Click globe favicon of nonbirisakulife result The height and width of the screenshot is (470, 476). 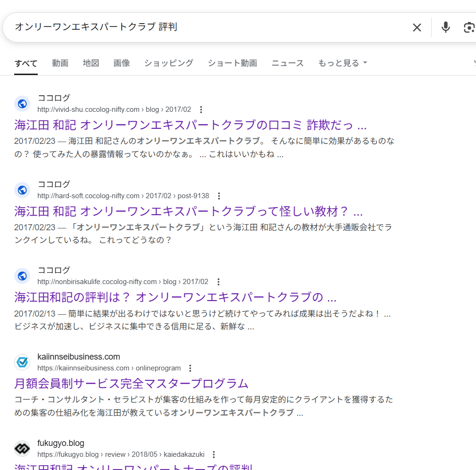tap(22, 276)
